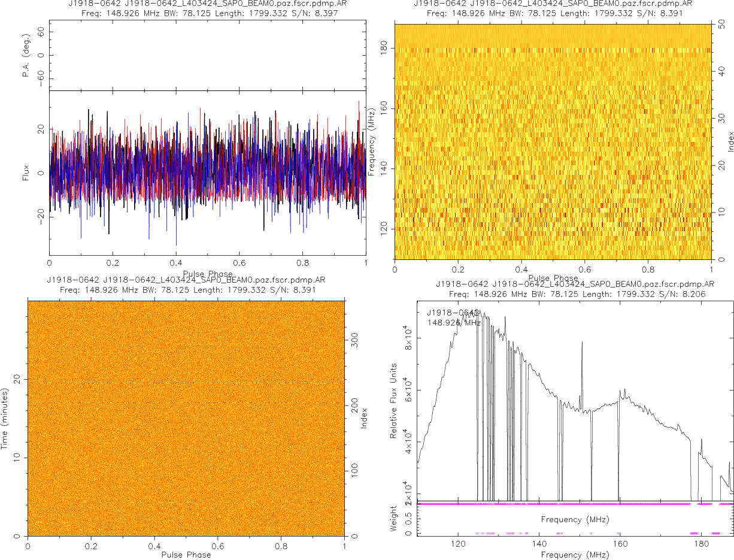Screen dimensions: 734x560
Task: Click inside the empty P.A. panel
Action: point(207,56)
